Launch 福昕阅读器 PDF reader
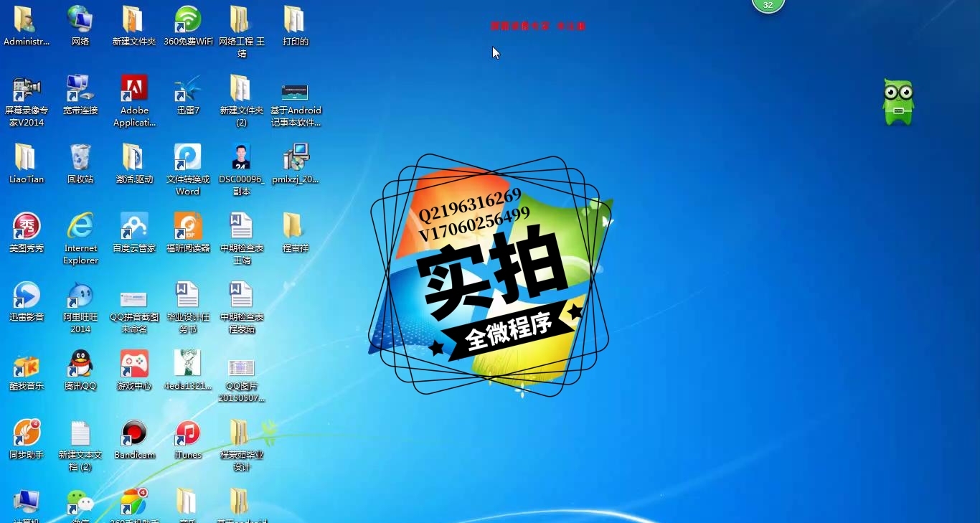The width and height of the screenshot is (980, 523). click(x=188, y=233)
